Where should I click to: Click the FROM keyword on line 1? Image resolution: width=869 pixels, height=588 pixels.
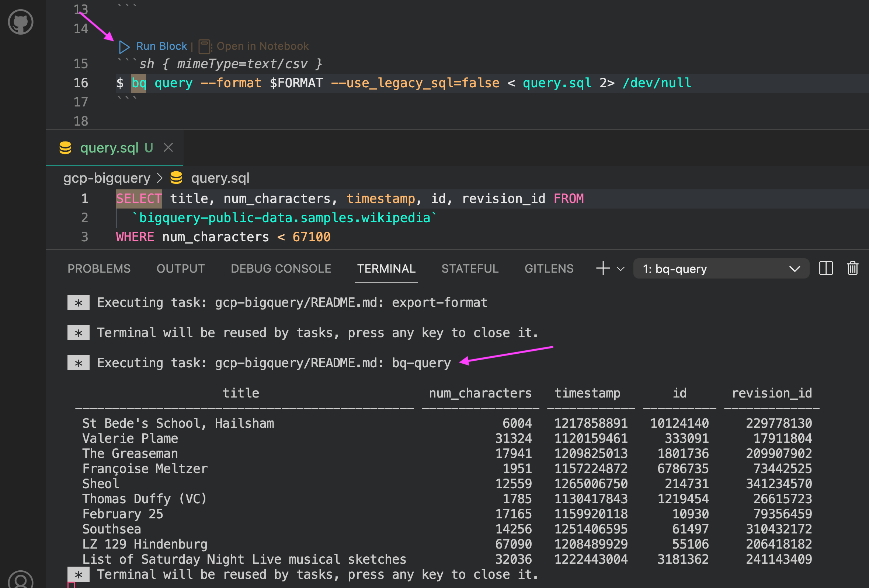tap(569, 199)
